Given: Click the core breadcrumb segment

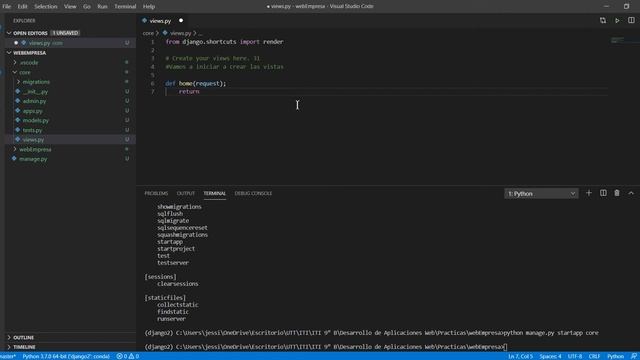Looking at the screenshot, I should [148, 33].
